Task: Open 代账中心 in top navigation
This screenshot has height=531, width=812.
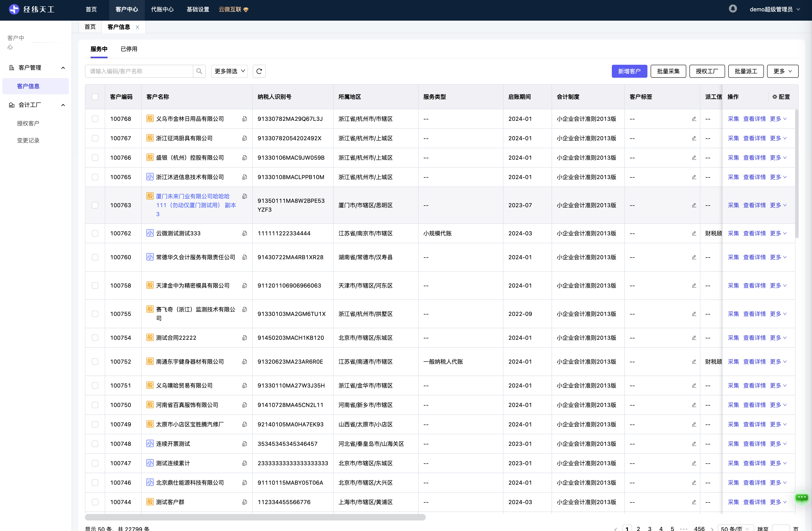Action: click(x=162, y=10)
